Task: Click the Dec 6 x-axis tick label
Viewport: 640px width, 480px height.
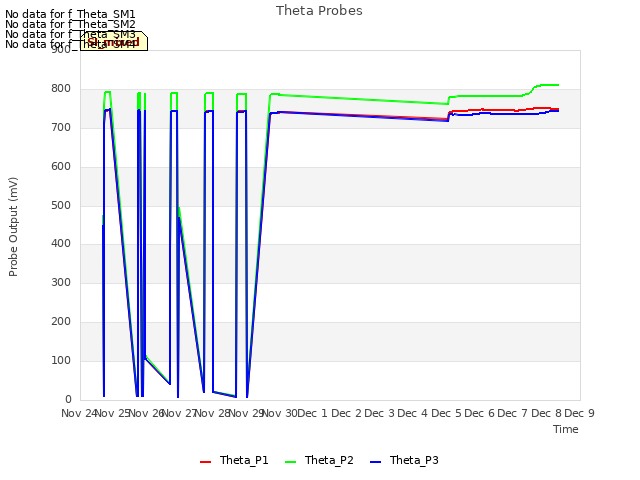Action: point(480,413)
